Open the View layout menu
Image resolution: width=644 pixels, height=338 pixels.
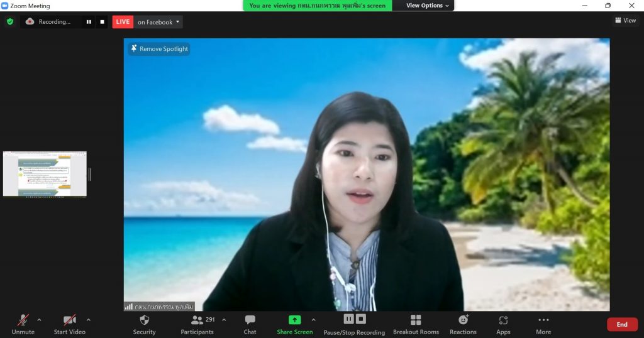coord(625,21)
